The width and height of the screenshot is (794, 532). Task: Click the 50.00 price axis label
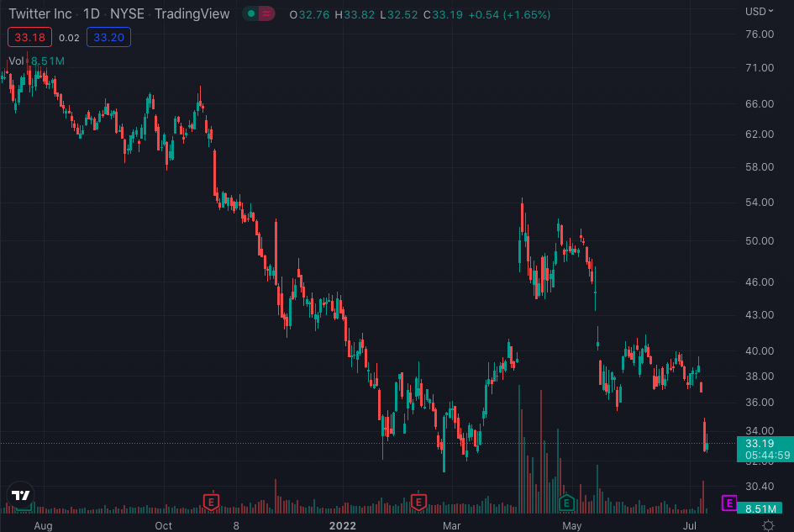[x=760, y=240]
